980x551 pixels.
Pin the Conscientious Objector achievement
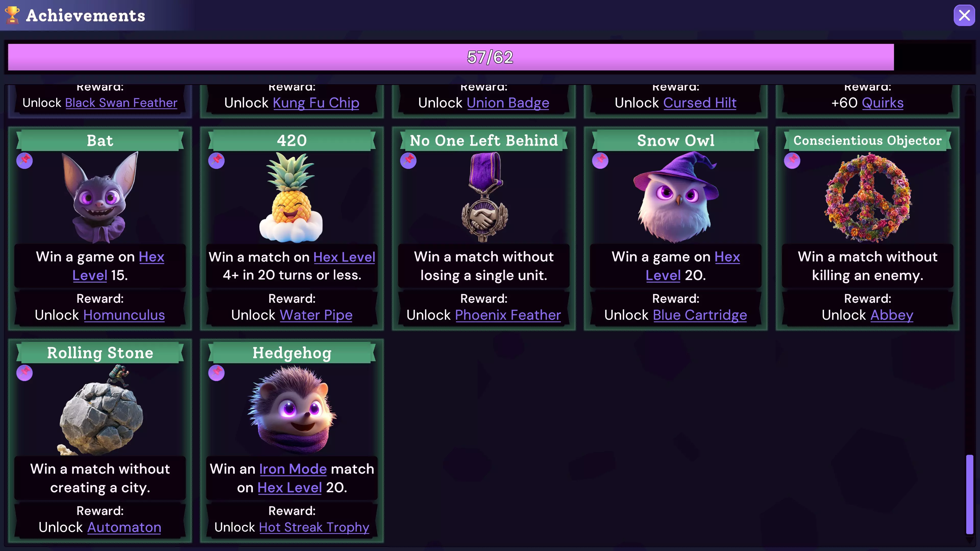pos(792,160)
